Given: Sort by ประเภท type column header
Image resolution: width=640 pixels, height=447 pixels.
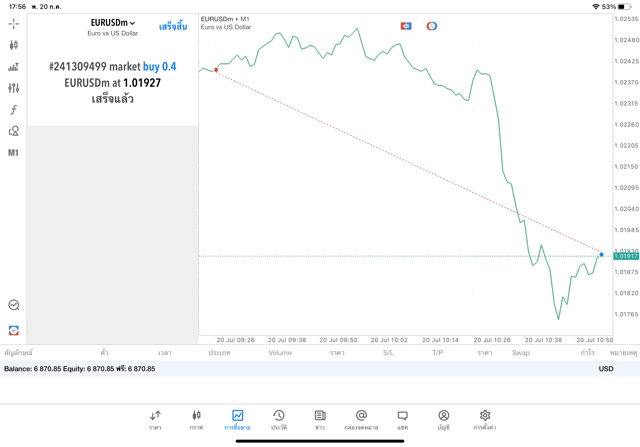Looking at the screenshot, I should point(219,353).
